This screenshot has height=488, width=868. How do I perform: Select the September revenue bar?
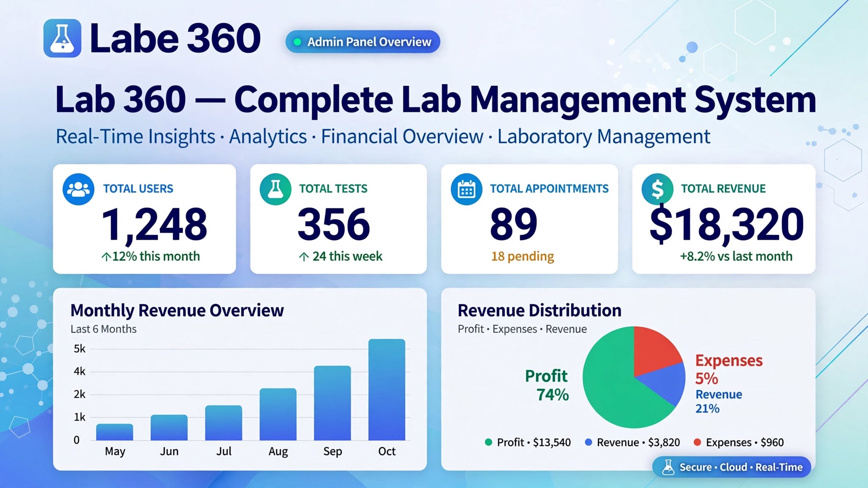click(332, 403)
